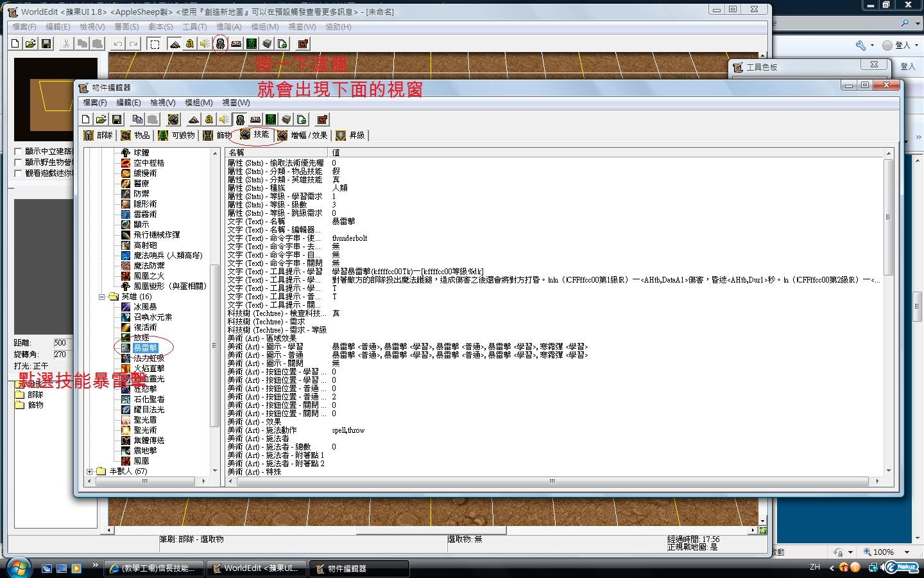924x578 pixels.
Task: Toggle the 顯示野生物營地 checkbox
Action: [19, 162]
